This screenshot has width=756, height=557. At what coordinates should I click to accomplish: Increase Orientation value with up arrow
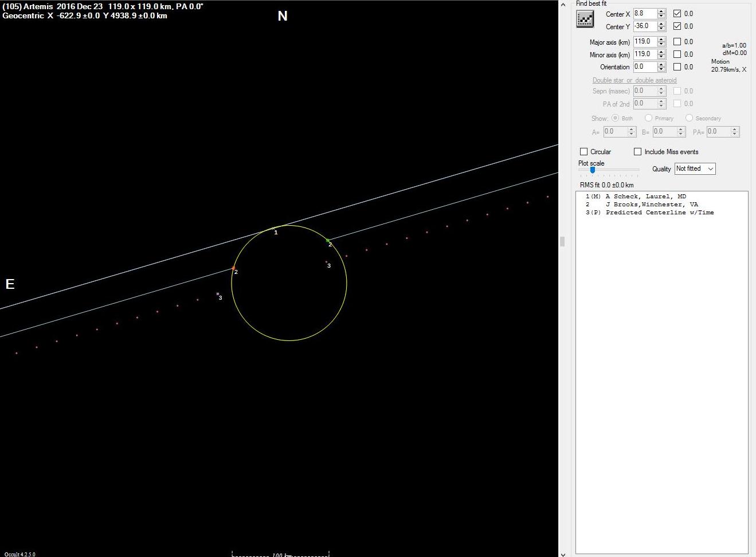[661, 64]
